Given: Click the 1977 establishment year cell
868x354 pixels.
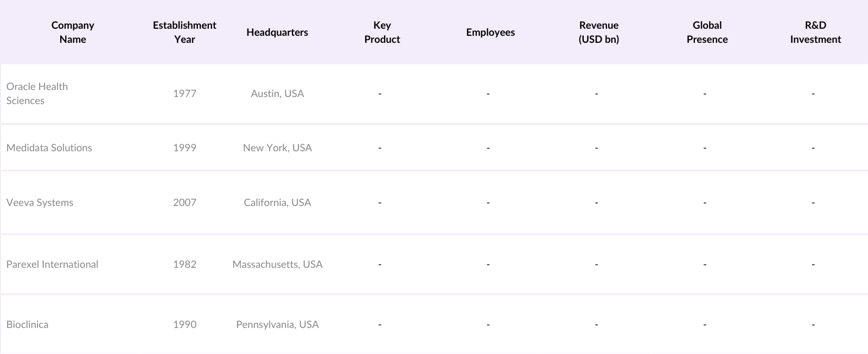Looking at the screenshot, I should 184,93.
